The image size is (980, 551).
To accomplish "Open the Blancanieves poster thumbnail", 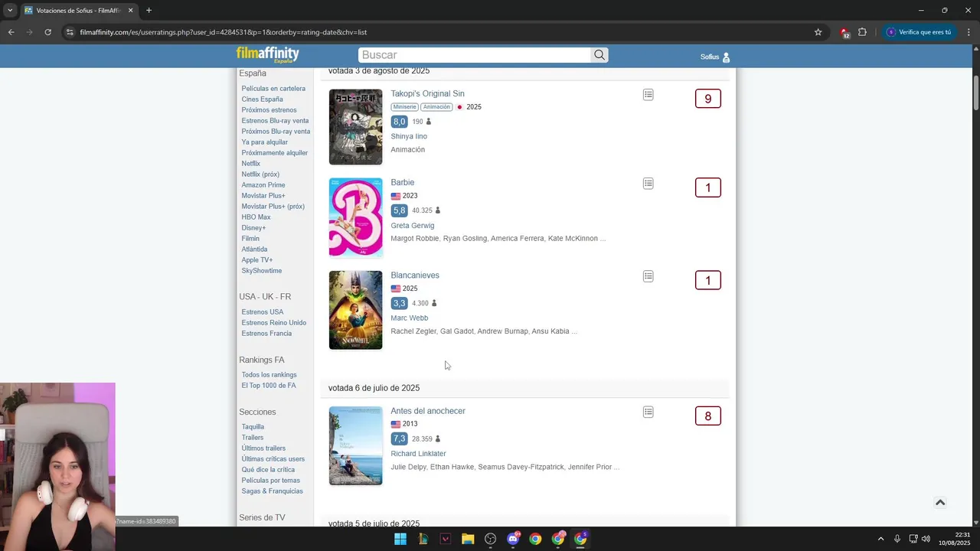I will pos(355,310).
